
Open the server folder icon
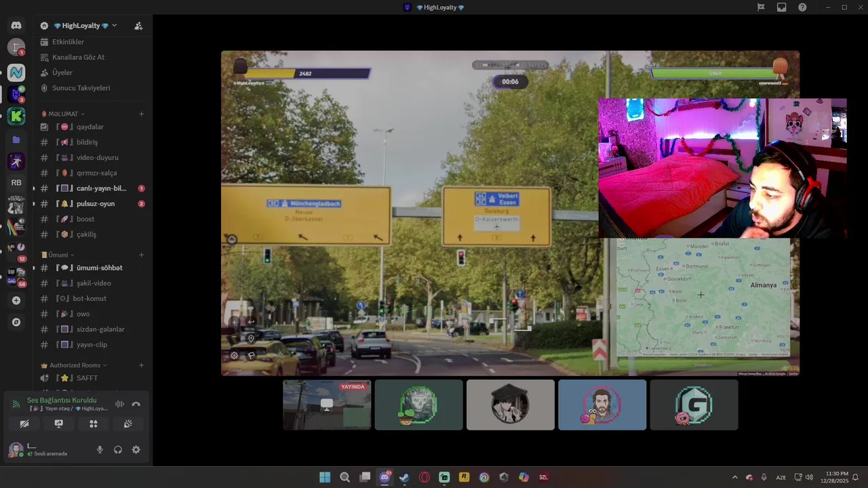click(16, 140)
